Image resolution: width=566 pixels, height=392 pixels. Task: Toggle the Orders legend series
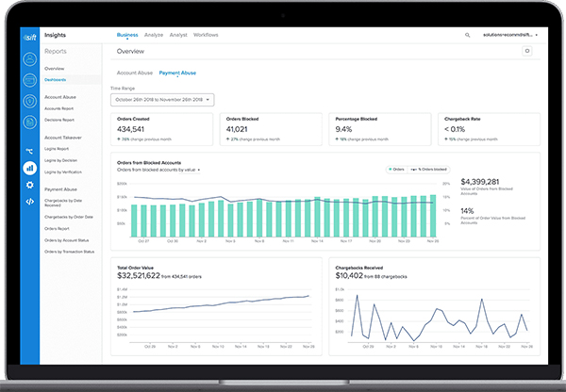(x=396, y=169)
